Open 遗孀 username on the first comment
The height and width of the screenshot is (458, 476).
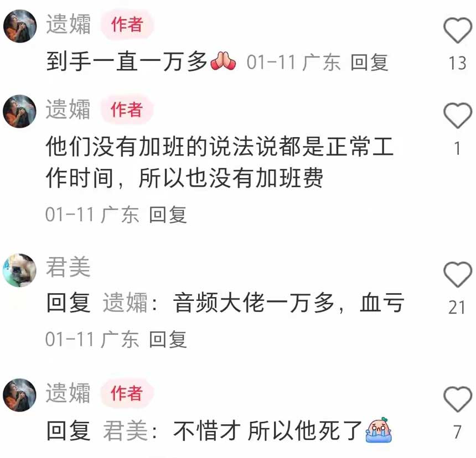[x=68, y=24]
